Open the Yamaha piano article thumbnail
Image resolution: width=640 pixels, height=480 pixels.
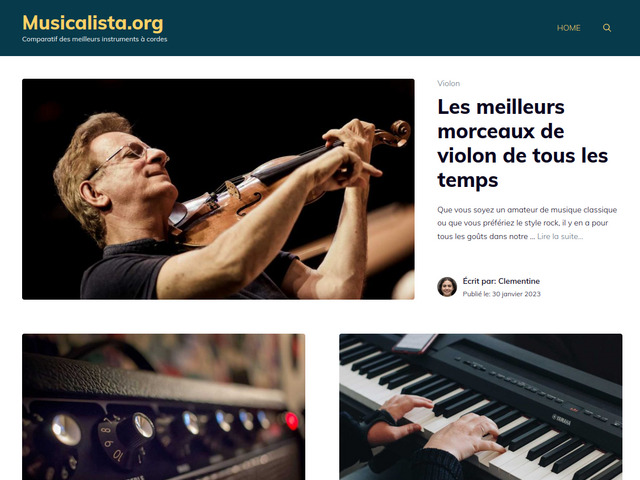[480, 407]
